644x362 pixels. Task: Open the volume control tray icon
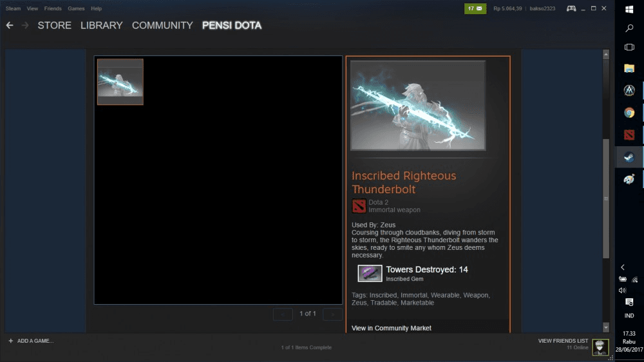click(x=622, y=290)
